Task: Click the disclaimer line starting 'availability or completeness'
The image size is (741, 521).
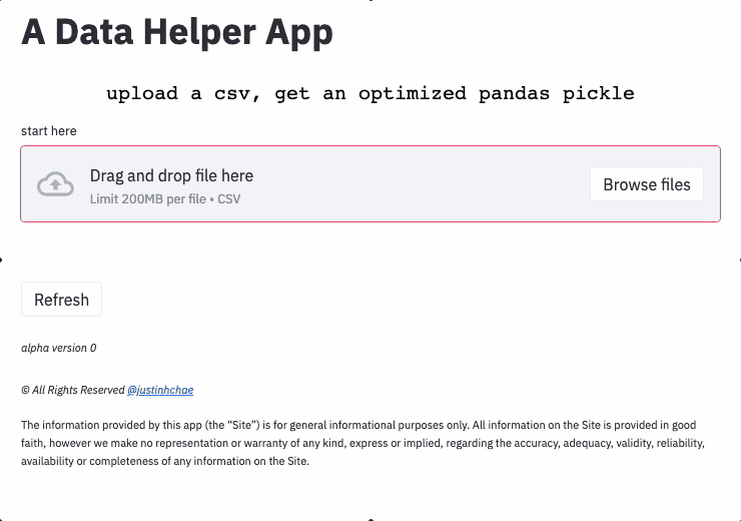Action: [x=165, y=461]
